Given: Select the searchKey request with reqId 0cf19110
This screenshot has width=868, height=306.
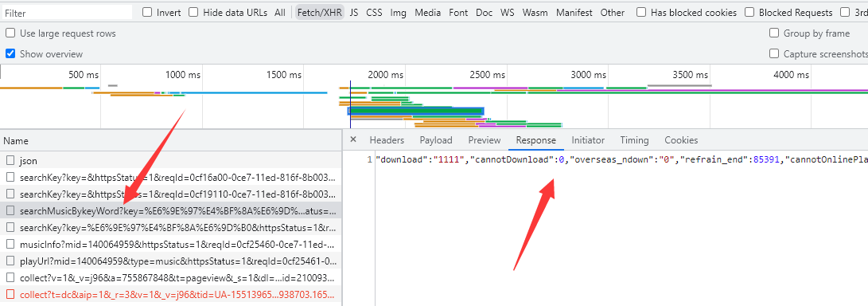Looking at the screenshot, I should 170,194.
